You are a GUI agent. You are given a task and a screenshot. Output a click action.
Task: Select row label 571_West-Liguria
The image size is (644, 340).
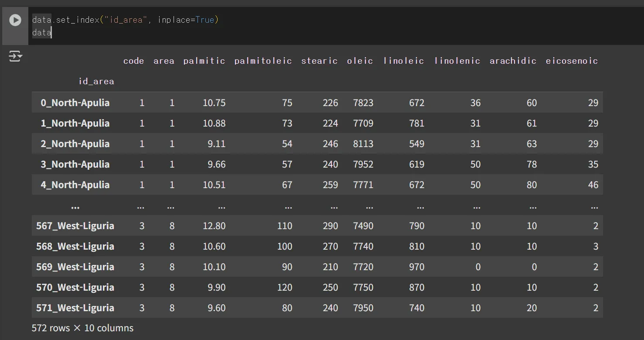(x=75, y=308)
